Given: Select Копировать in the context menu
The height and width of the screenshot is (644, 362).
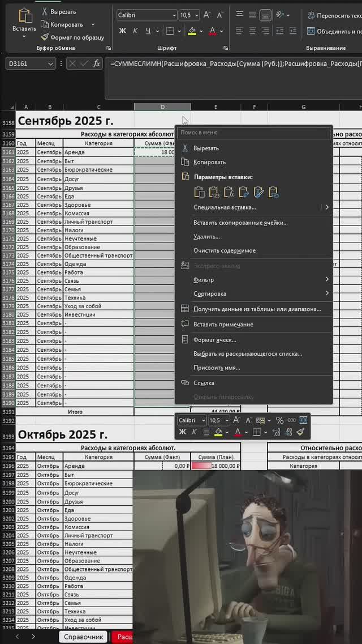Looking at the screenshot, I should pos(254,162).
